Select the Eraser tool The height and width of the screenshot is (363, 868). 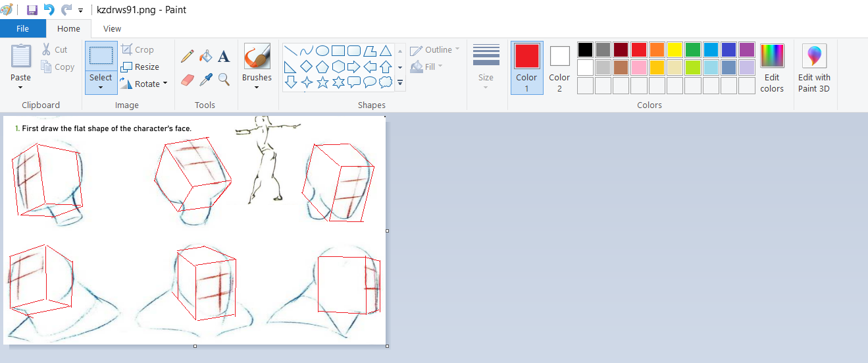[x=188, y=80]
